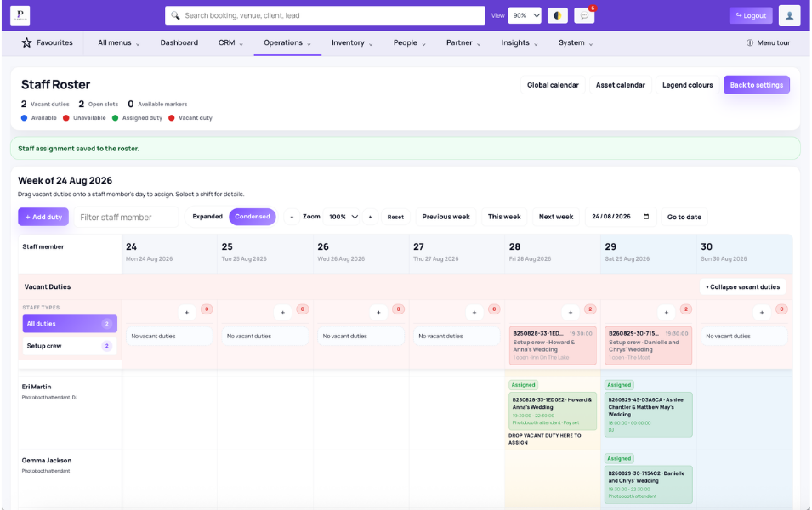Open the Zoom 100% dropdown

[x=344, y=217]
